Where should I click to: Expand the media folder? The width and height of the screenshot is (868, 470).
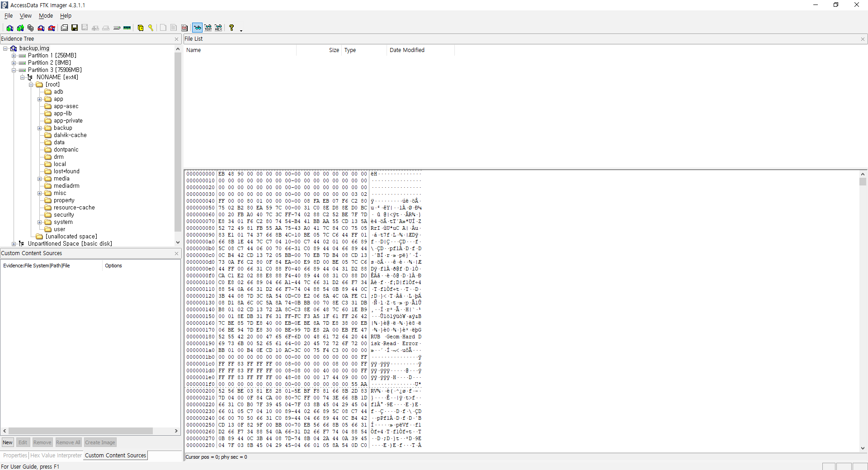click(x=40, y=179)
